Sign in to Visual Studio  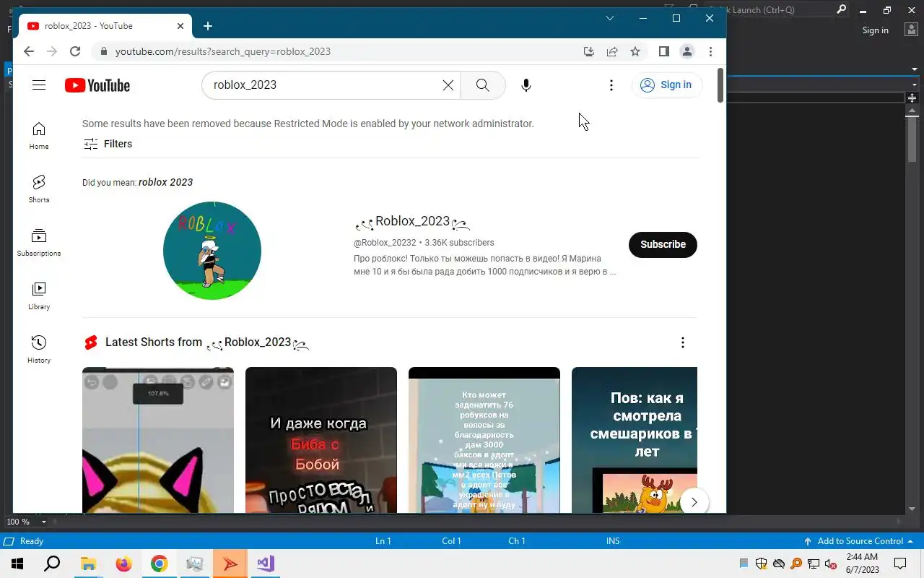pos(875,30)
